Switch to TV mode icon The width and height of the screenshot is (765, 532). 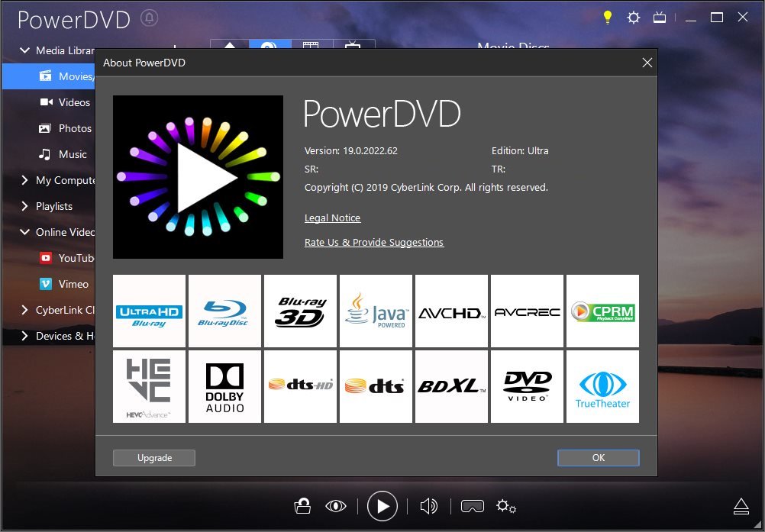click(660, 18)
